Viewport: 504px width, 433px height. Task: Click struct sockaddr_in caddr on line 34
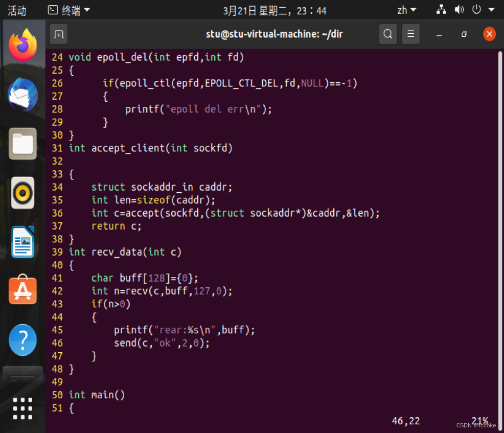pos(162,187)
